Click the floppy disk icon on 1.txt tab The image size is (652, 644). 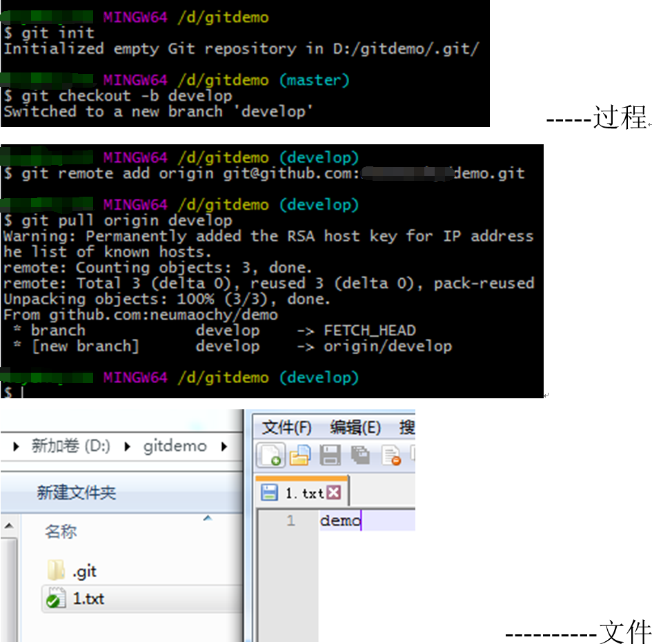click(x=270, y=492)
